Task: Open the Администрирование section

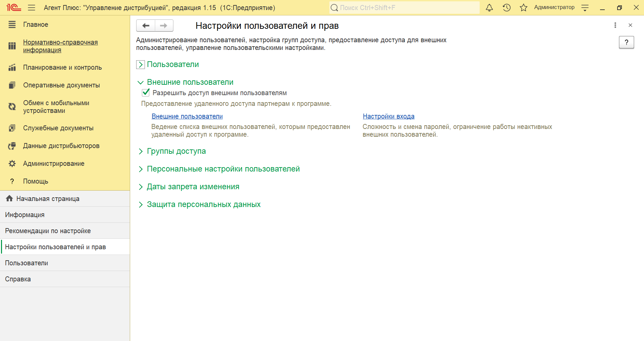Action: coord(65,163)
